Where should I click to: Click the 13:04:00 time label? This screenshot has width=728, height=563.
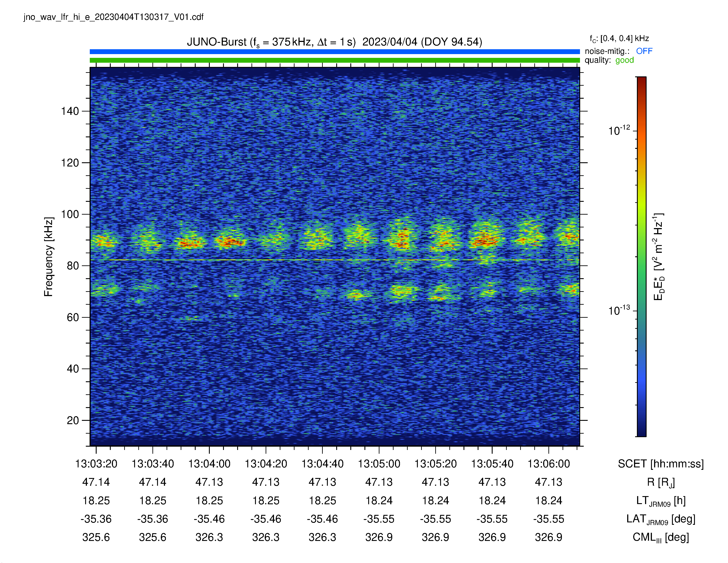[209, 464]
